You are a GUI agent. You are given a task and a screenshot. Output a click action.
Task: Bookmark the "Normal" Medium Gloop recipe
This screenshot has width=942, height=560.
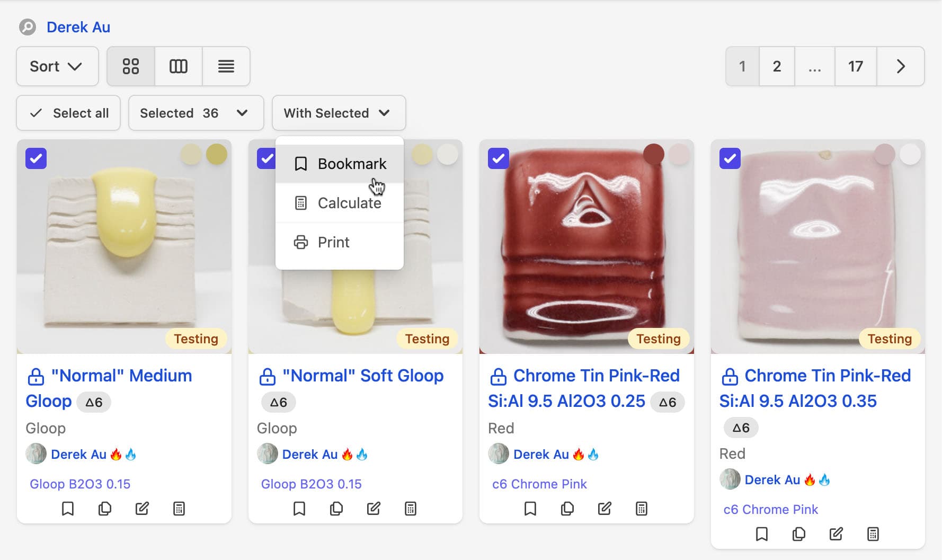click(x=68, y=508)
